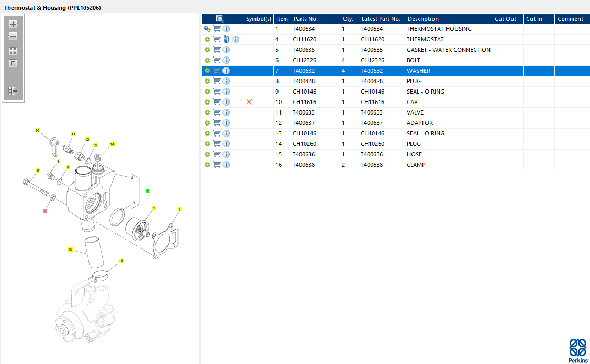Viewport: 590px width, 364px height.
Task: Show info for THERMOSTAT HOUSING row
Action: point(226,29)
